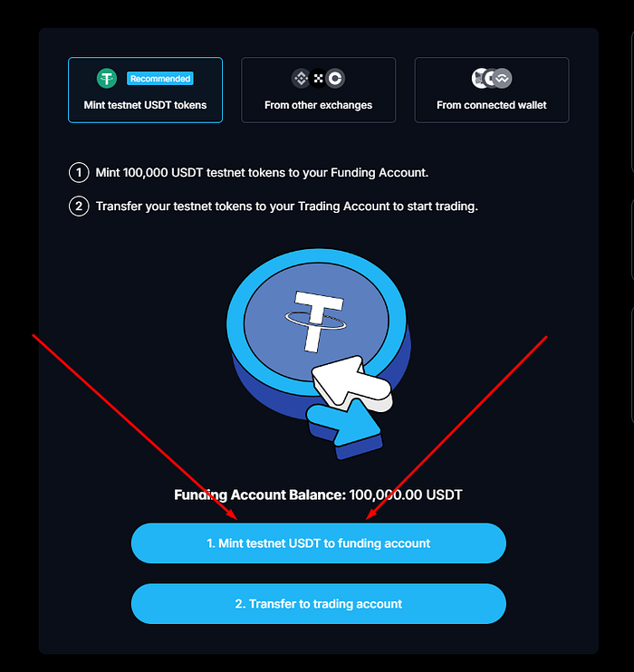Click the Mint 100,000 USDT instruction text
The image size is (634, 672).
262,173
